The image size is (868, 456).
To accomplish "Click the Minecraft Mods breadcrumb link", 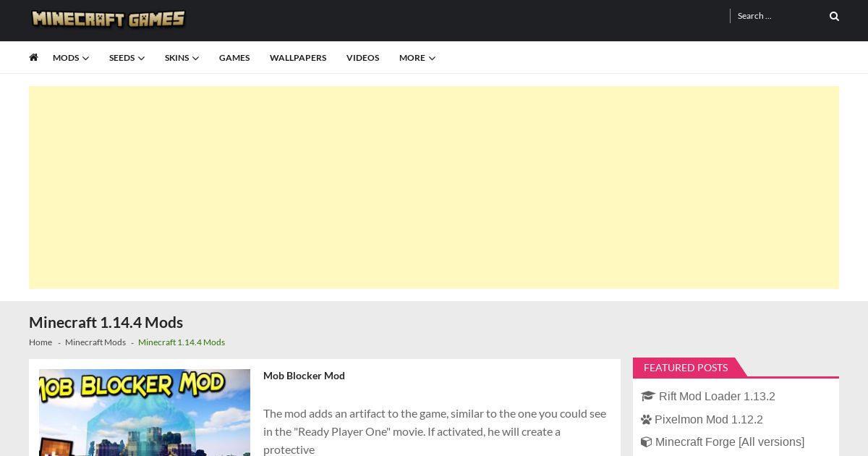I will (95, 342).
